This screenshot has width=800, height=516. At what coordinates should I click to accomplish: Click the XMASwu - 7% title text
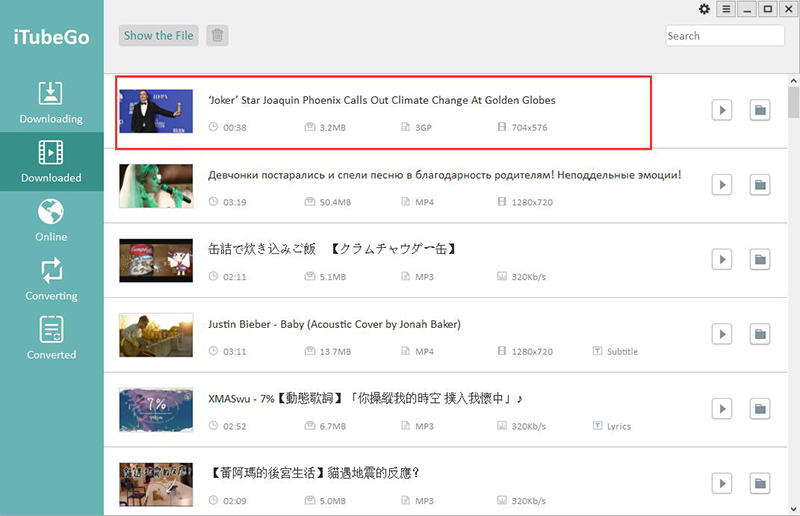pos(365,399)
